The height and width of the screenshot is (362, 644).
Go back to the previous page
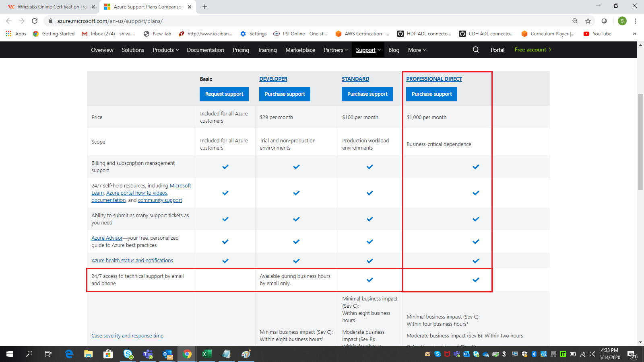click(x=9, y=21)
